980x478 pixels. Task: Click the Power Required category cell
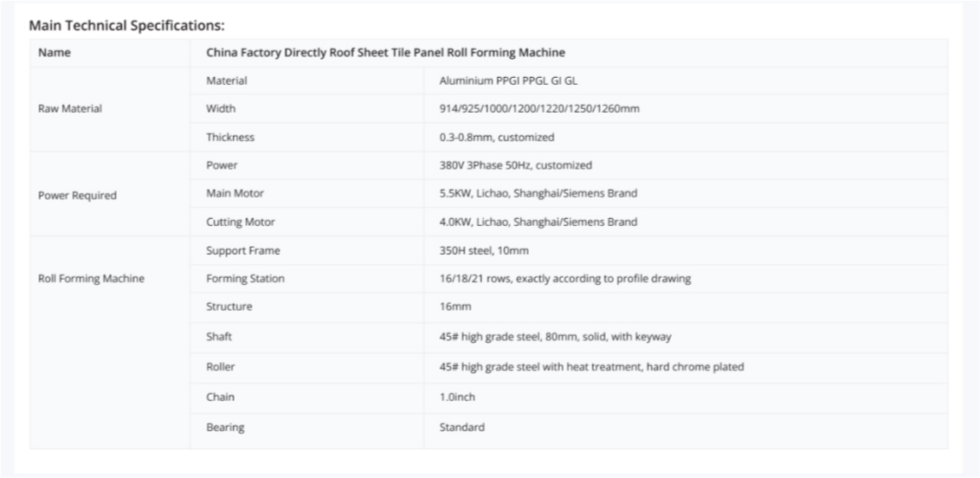(x=77, y=195)
